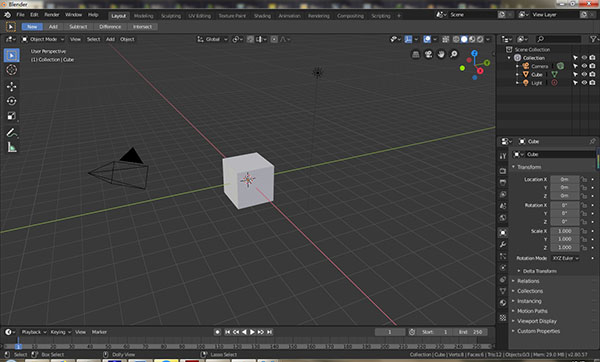Play the animation in timeline
Viewport: 600px width, 362px height.
point(252,332)
